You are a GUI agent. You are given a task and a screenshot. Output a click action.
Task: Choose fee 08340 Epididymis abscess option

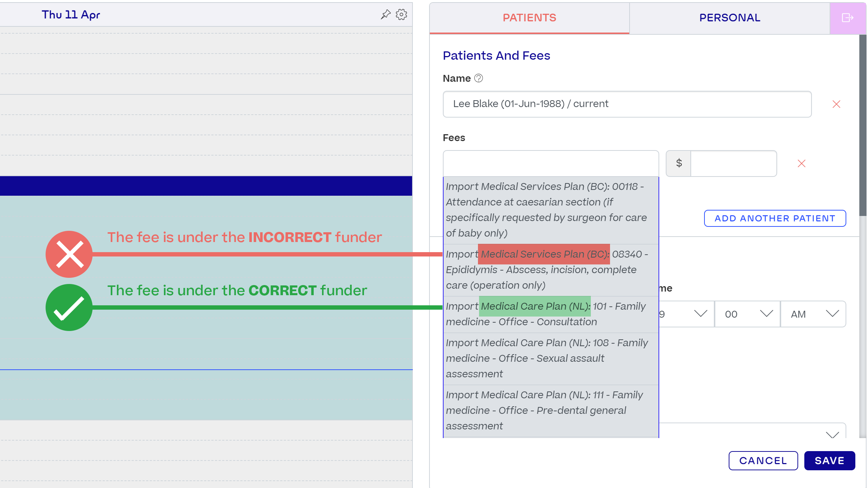(x=551, y=270)
